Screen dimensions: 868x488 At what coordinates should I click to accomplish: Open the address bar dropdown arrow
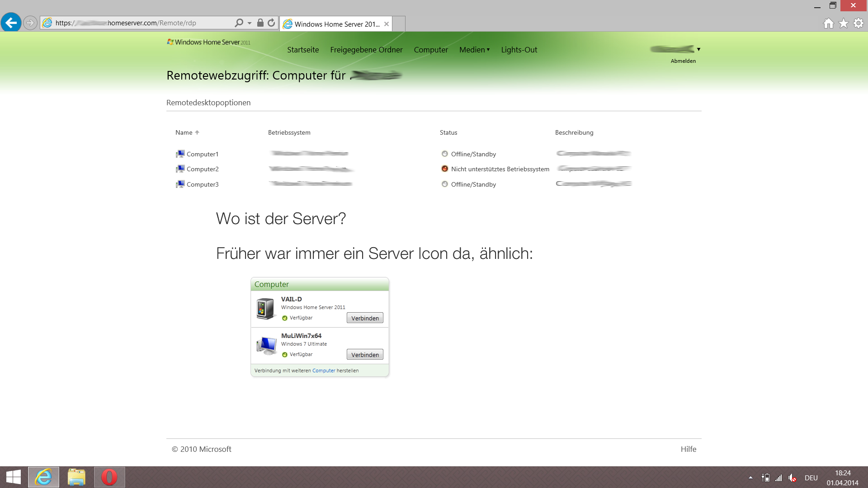(x=250, y=23)
